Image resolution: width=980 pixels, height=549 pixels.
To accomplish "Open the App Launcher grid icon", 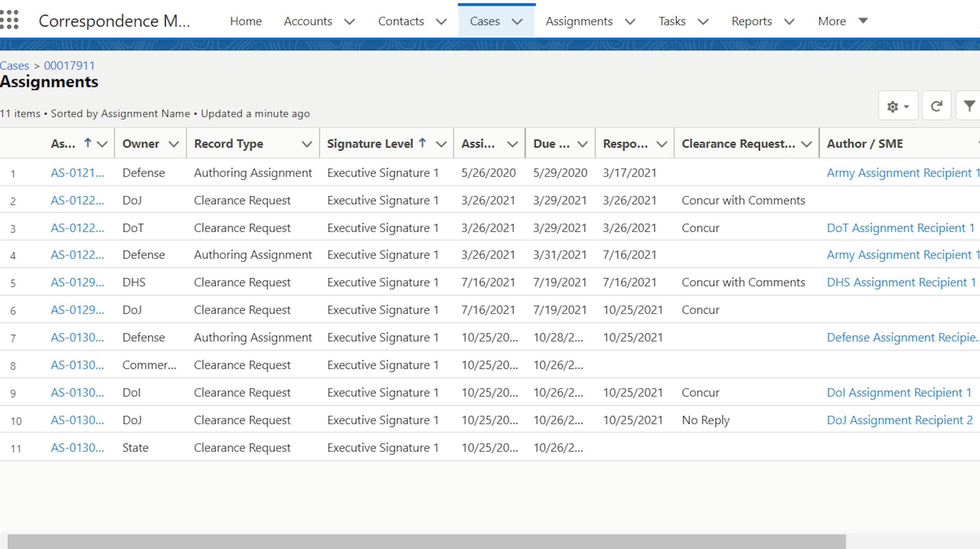I will coord(9,20).
